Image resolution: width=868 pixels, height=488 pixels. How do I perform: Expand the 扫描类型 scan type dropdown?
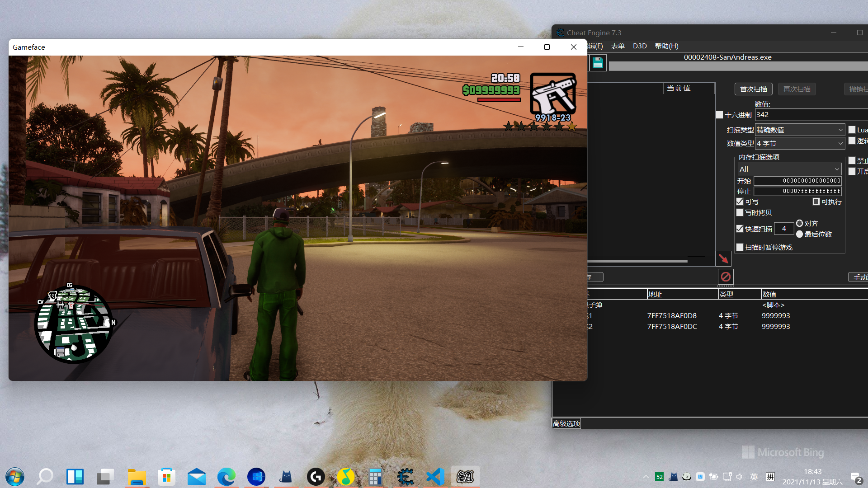coord(799,130)
